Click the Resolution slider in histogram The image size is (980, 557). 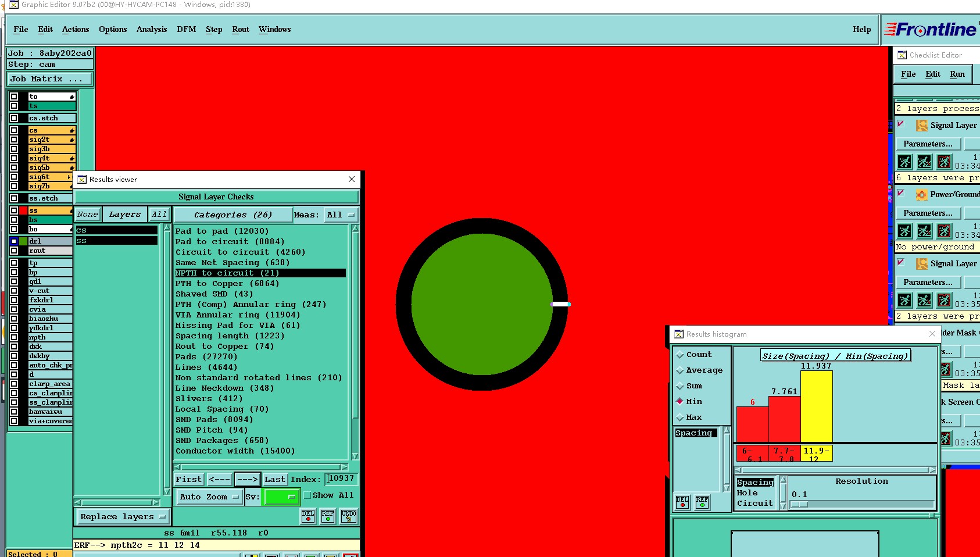(x=862, y=504)
